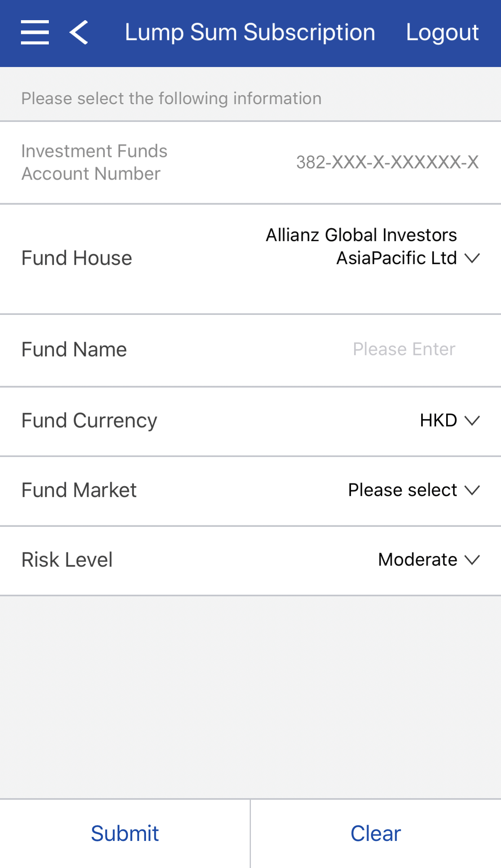Tap the Fund House label
Screen dimensions: 501x868
tap(77, 258)
